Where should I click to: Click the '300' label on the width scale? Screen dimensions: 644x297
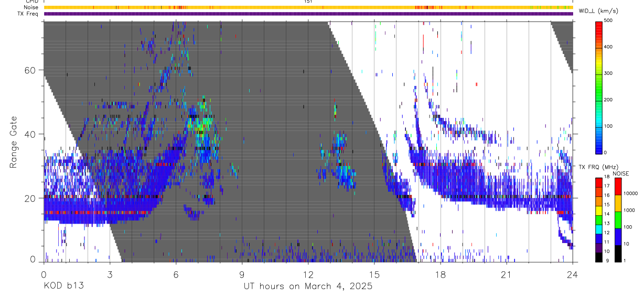[x=608, y=73]
